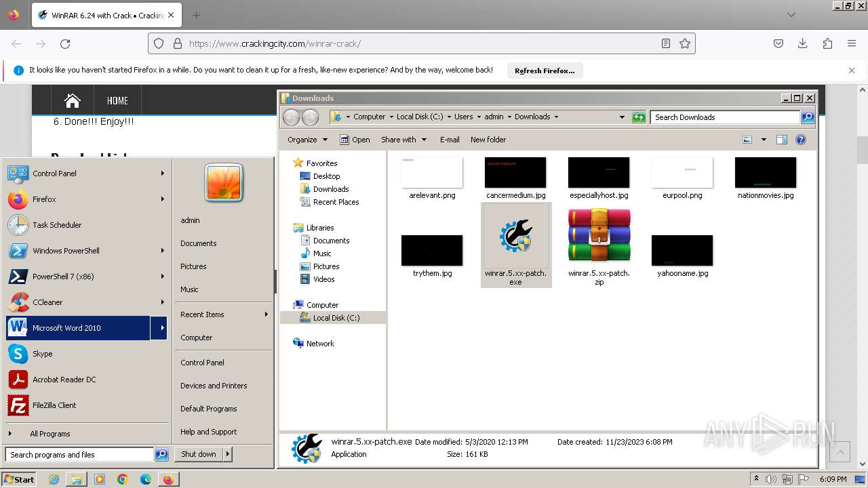Change view icon in Explorer toolbar
This screenshot has width=868, height=488.
[x=747, y=140]
